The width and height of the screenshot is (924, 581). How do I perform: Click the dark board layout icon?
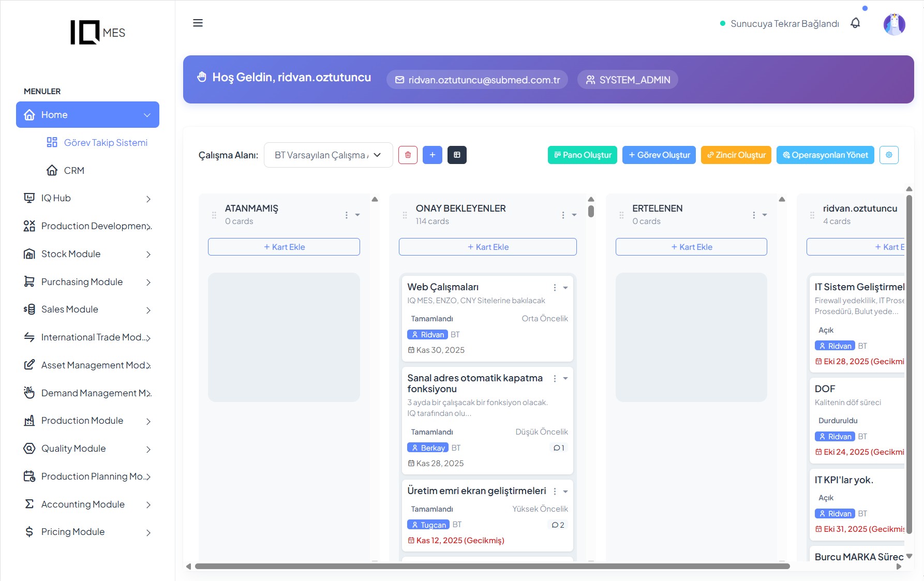click(x=457, y=155)
